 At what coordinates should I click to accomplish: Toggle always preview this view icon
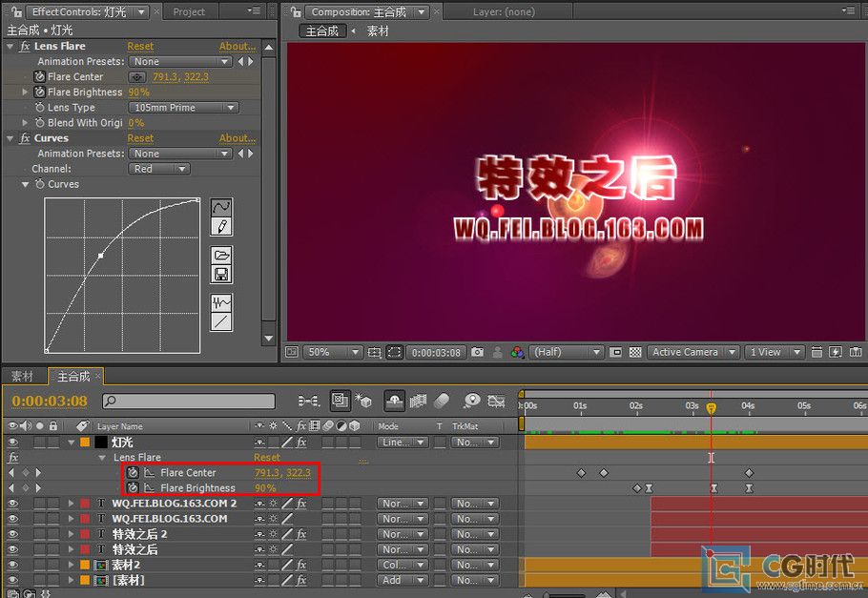(x=292, y=352)
